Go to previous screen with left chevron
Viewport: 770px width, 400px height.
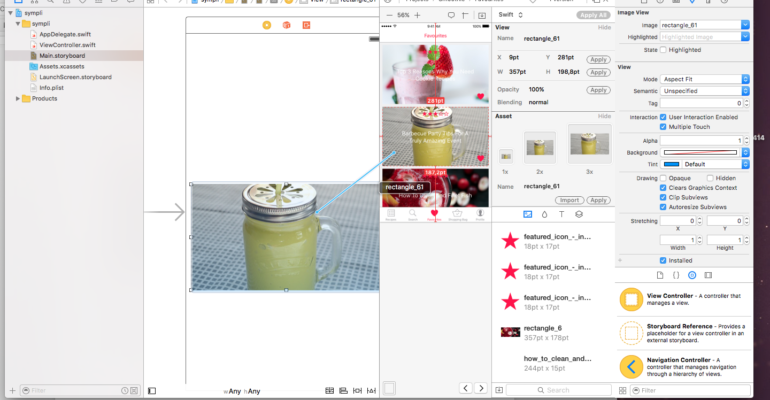(466, 388)
